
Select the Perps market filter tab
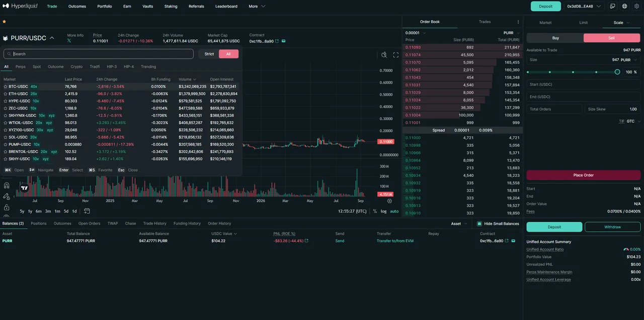click(x=21, y=67)
